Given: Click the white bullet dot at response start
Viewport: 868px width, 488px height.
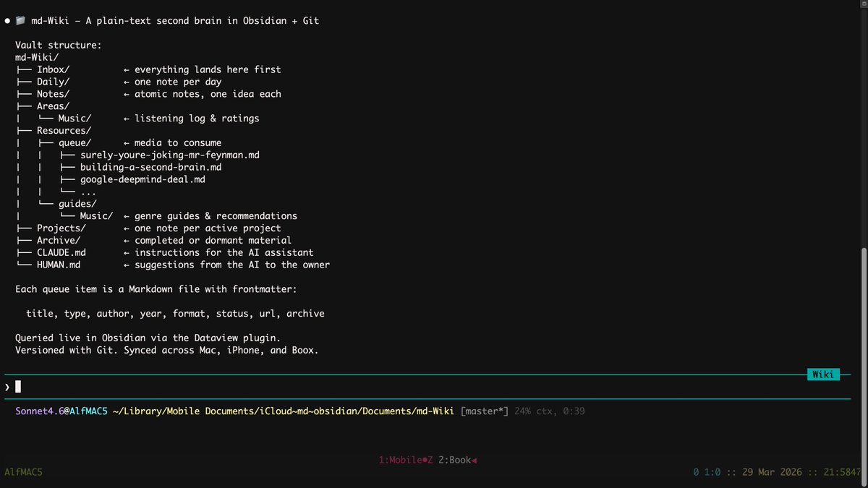Looking at the screenshot, I should pyautogui.click(x=7, y=21).
